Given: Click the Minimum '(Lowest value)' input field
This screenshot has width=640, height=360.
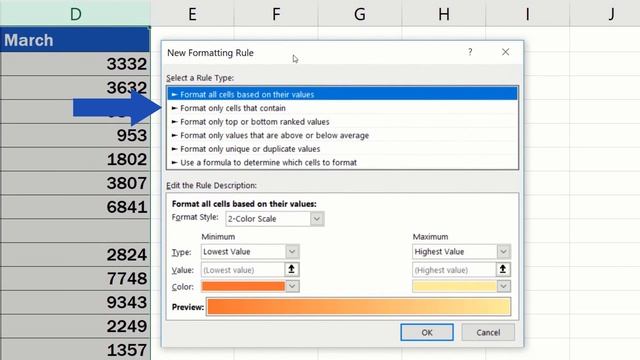Looking at the screenshot, I should [x=243, y=270].
